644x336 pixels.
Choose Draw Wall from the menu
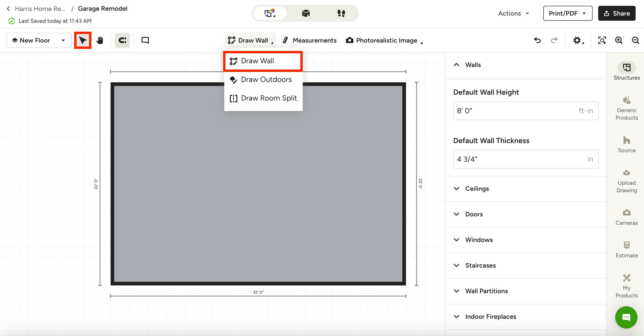(263, 61)
